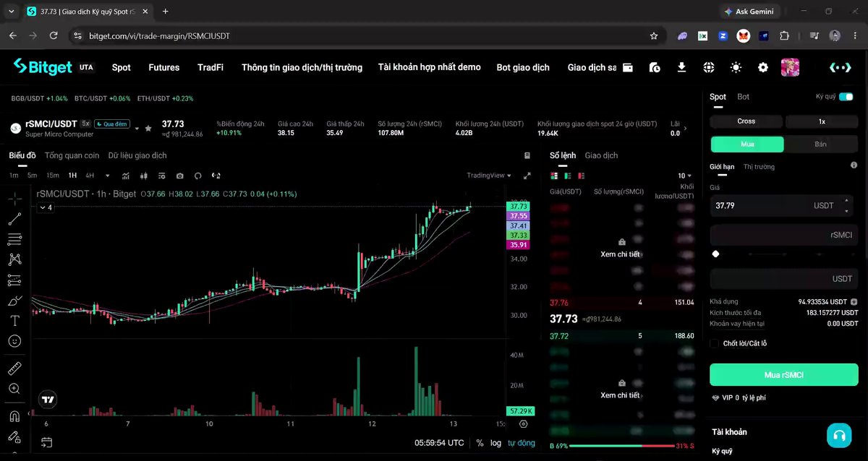Open the Cross margin mode selector
868x461 pixels.
click(x=746, y=121)
